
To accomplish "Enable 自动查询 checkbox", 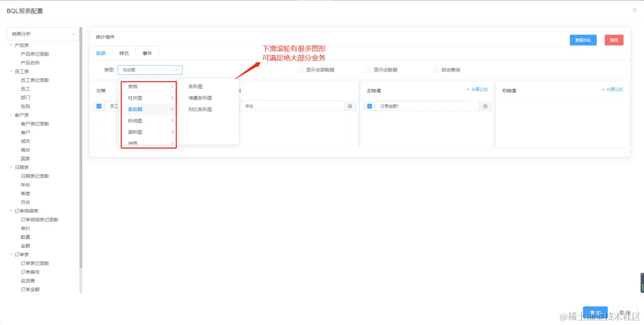I will click(x=436, y=70).
